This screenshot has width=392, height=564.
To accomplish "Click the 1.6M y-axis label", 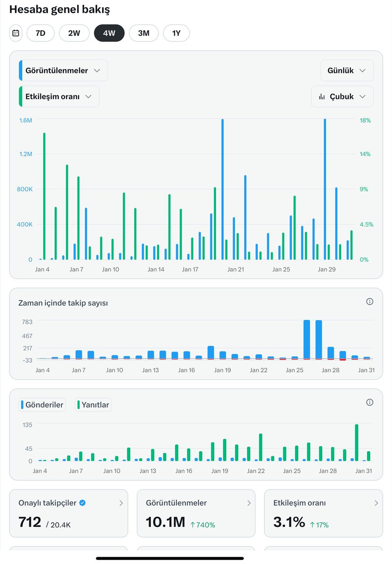I will point(25,120).
